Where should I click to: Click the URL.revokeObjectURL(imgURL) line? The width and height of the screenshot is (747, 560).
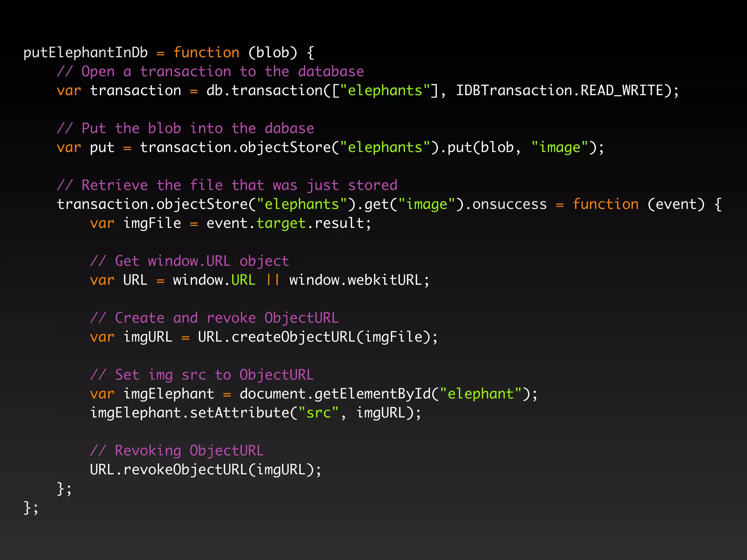205,470
